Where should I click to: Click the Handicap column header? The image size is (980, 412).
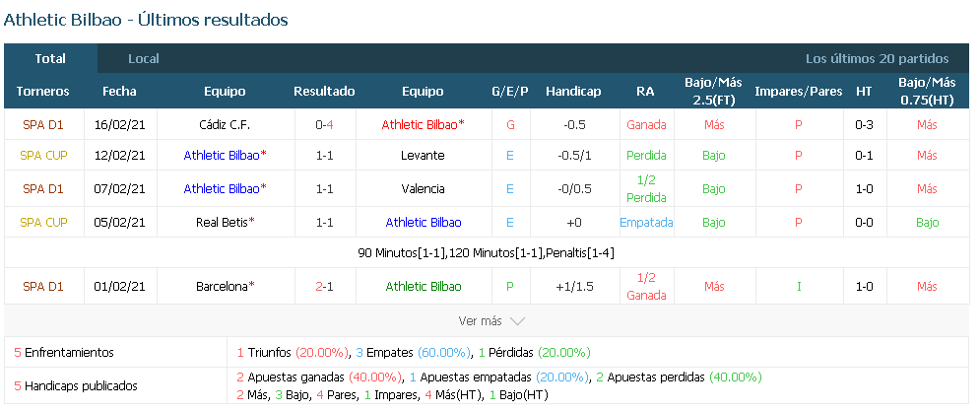573,92
